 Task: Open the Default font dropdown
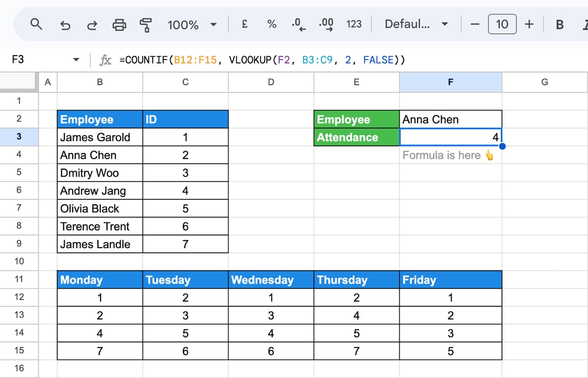tap(416, 25)
